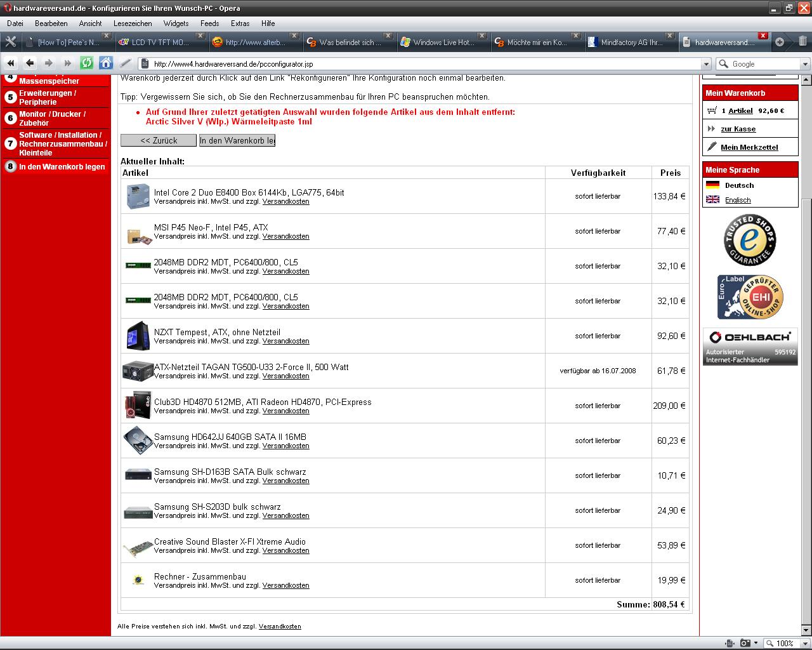Image resolution: width=812 pixels, height=650 pixels.
Task: Click the wand pencil icon in toolbar
Action: click(x=126, y=63)
